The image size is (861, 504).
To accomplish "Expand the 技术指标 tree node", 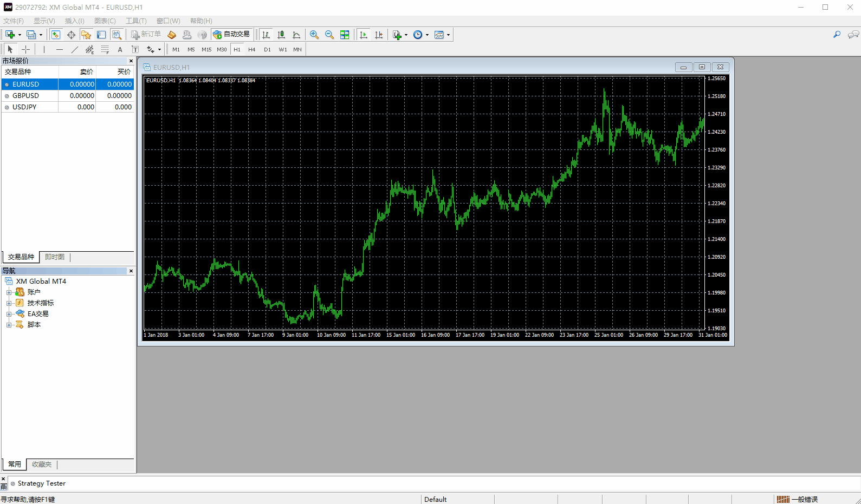I will 9,303.
